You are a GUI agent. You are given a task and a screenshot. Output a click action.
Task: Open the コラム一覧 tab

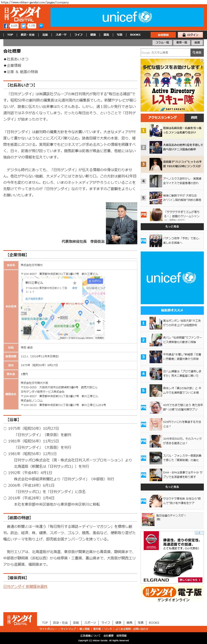point(162,43)
